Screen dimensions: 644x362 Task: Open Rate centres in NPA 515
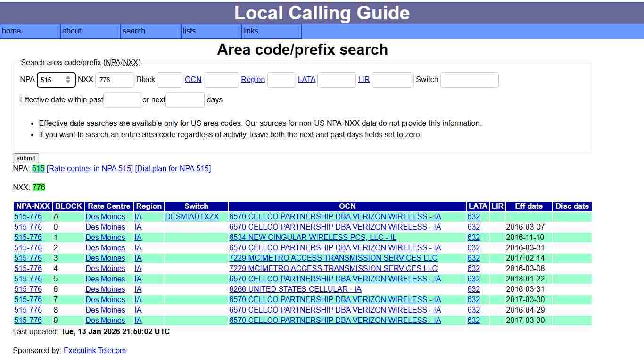click(x=90, y=168)
